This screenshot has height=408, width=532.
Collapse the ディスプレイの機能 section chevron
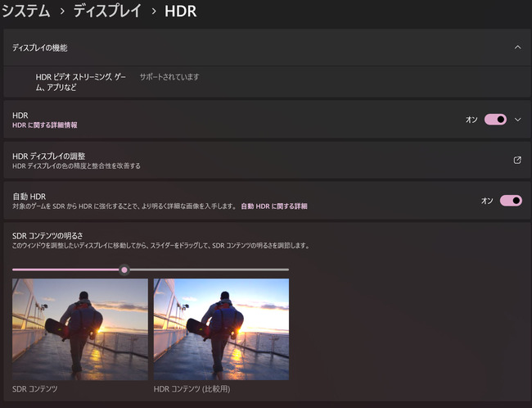click(517, 48)
